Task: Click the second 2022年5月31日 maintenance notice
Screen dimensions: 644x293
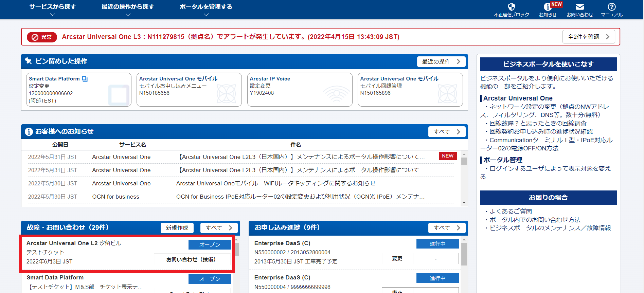Action: coord(241,170)
